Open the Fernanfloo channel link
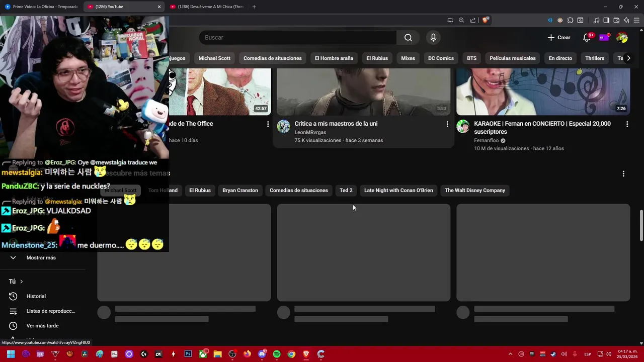Screen dimensions: 644x362 click(x=486, y=141)
